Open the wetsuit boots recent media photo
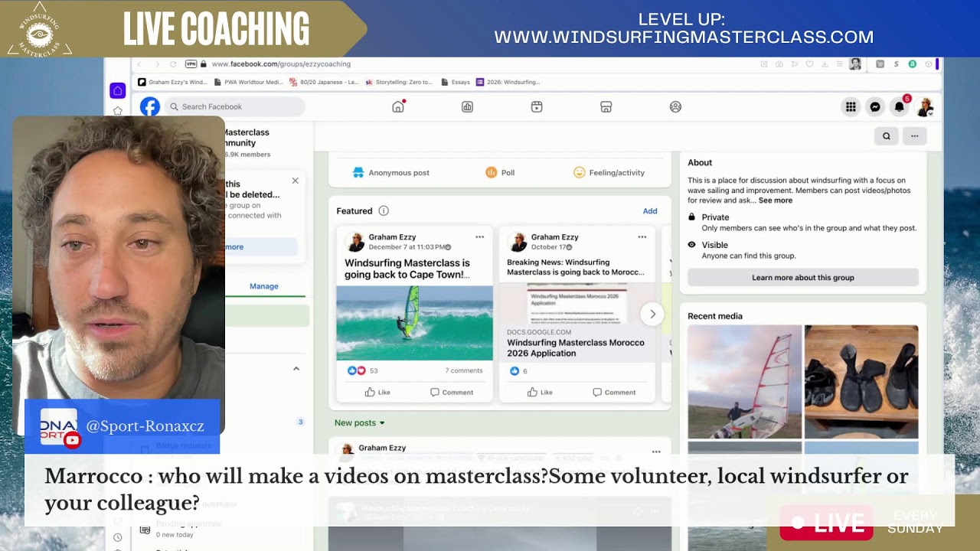The height and width of the screenshot is (551, 980). (861, 382)
